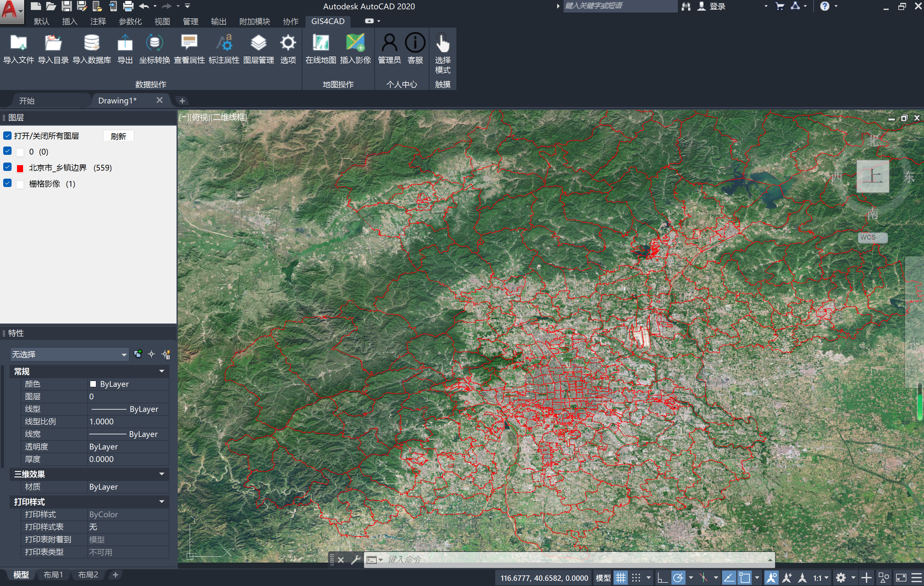This screenshot has width=924, height=586.
Task: Collapse the 常规 properties section
Action: [161, 371]
